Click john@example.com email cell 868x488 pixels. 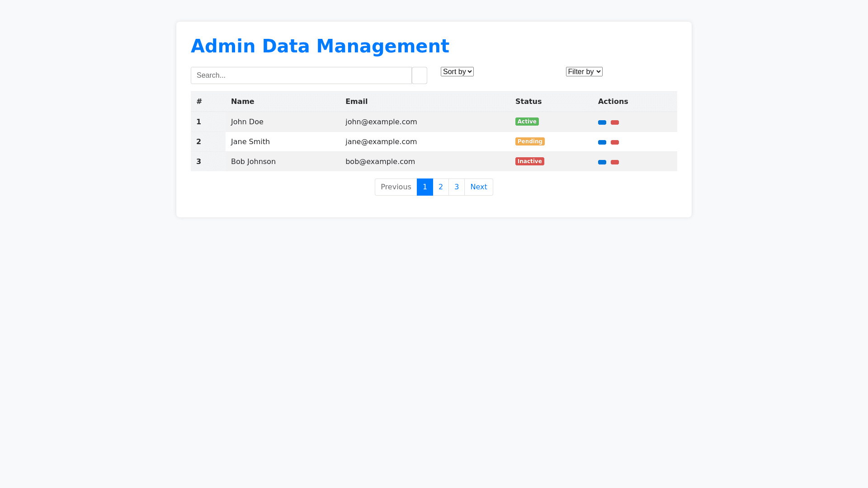click(381, 122)
